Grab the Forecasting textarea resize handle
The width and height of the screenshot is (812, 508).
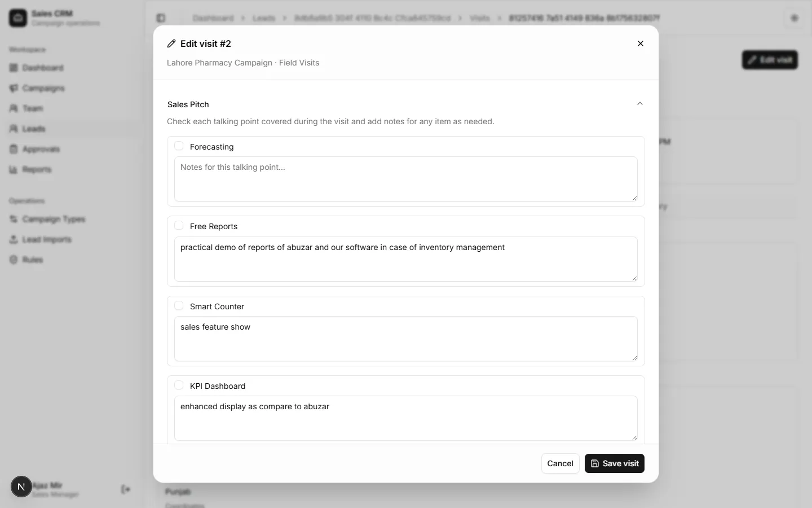tap(634, 198)
